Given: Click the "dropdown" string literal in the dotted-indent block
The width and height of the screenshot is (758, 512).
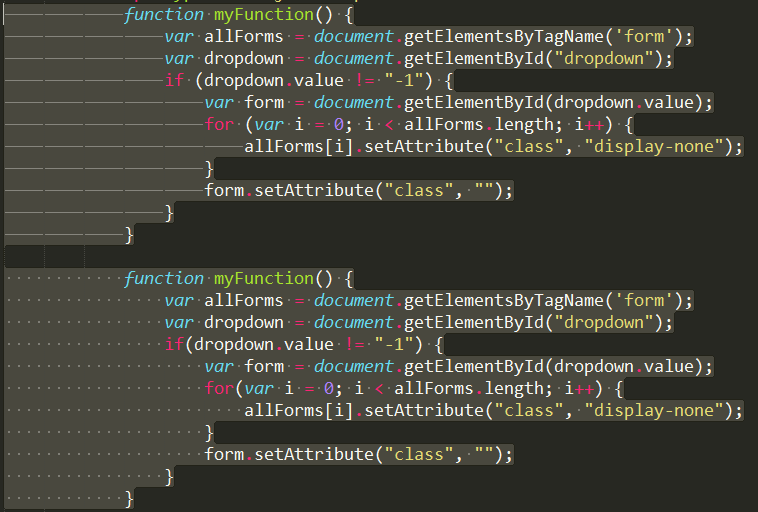Looking at the screenshot, I should point(604,322).
